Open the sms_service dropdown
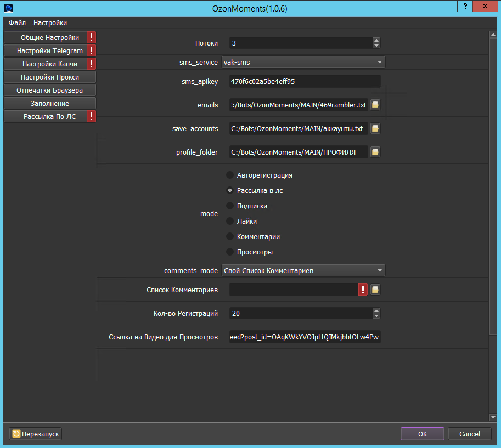 pyautogui.click(x=303, y=62)
